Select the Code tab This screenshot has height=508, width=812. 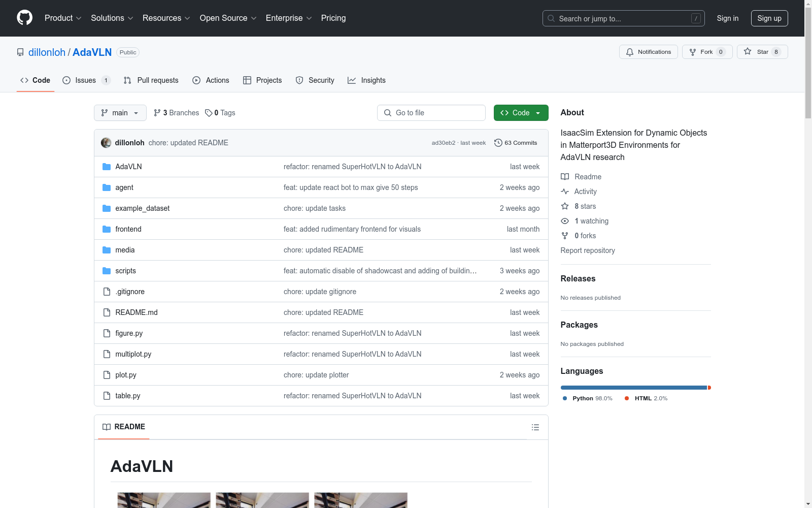coord(36,80)
